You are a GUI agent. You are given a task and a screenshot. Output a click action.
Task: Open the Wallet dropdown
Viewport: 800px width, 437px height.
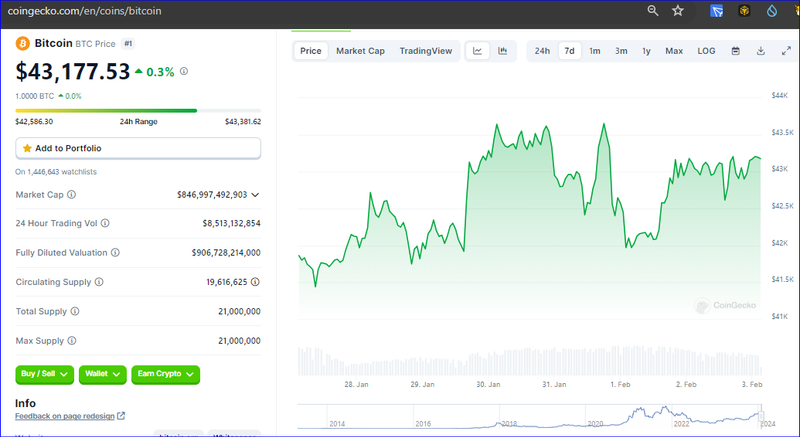coord(103,374)
